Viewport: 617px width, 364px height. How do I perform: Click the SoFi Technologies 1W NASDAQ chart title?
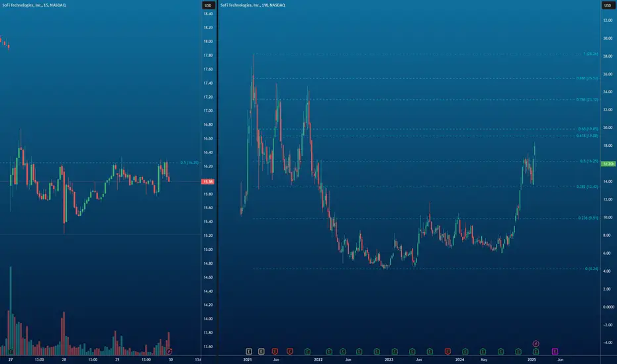pyautogui.click(x=253, y=5)
